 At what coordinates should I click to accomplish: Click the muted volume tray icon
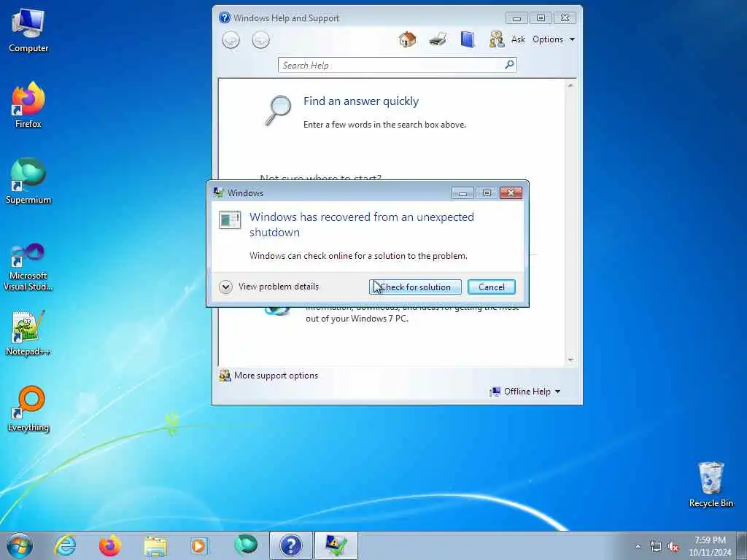[x=673, y=547]
